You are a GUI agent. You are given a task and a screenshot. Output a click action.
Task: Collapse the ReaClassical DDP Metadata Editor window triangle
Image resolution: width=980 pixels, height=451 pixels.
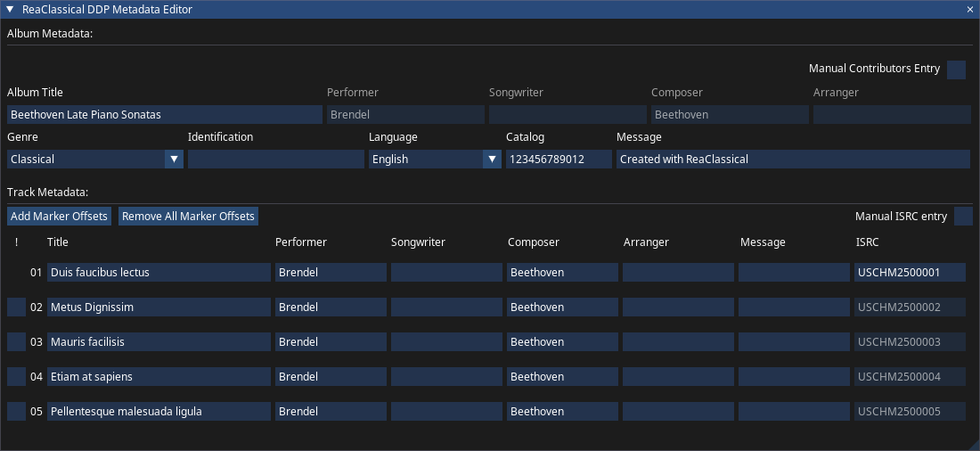[10, 10]
